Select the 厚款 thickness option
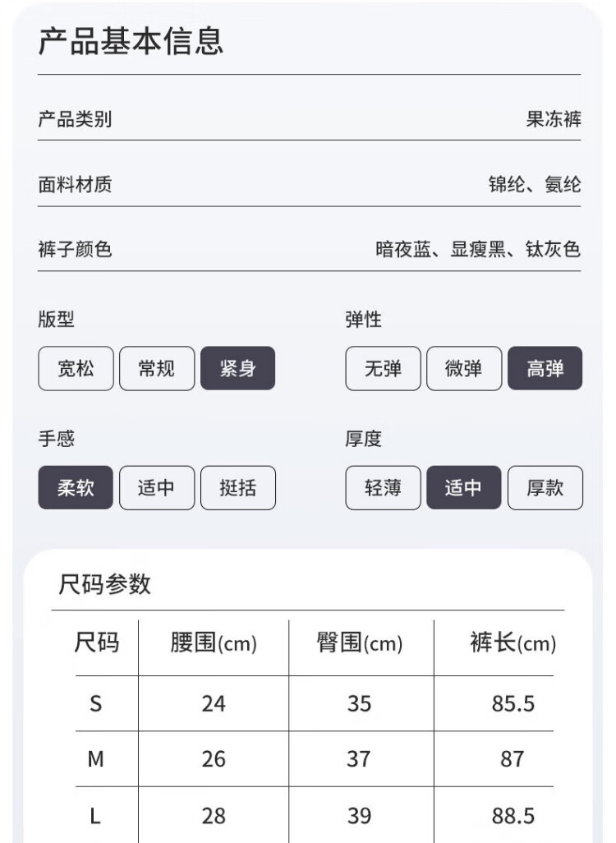616x843 pixels. coord(545,488)
